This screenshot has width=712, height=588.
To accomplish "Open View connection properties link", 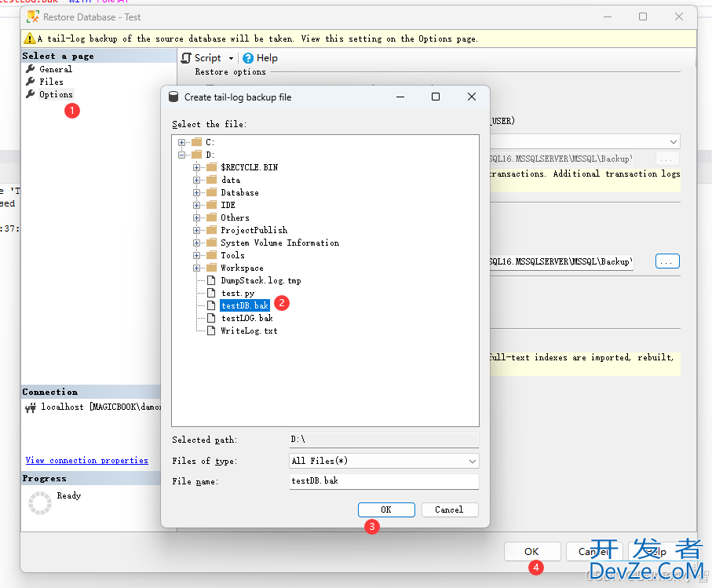I will [86, 460].
